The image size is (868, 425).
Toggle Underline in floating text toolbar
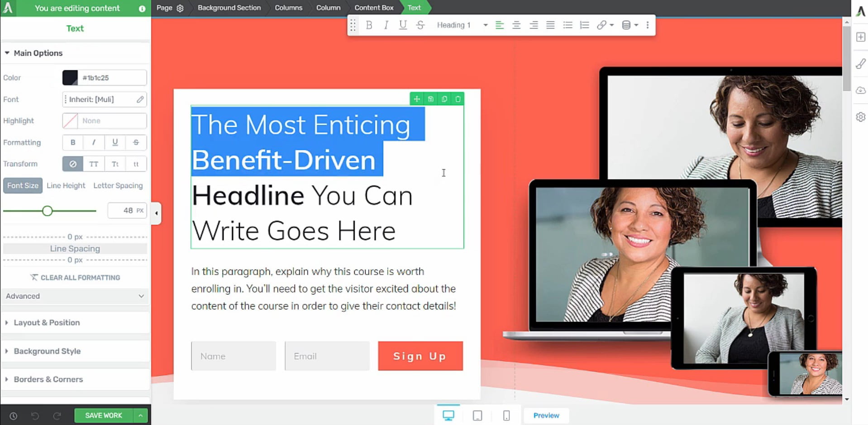pos(403,25)
